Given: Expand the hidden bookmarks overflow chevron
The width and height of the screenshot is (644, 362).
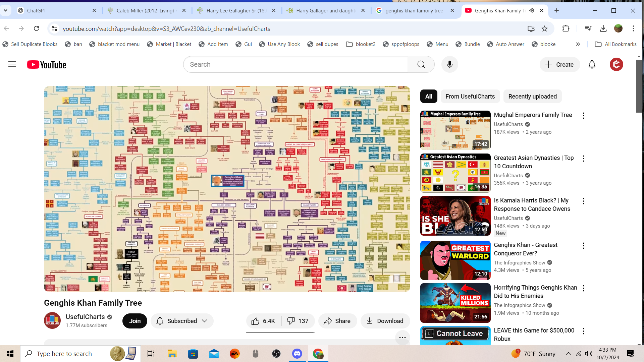Looking at the screenshot, I should pyautogui.click(x=578, y=44).
